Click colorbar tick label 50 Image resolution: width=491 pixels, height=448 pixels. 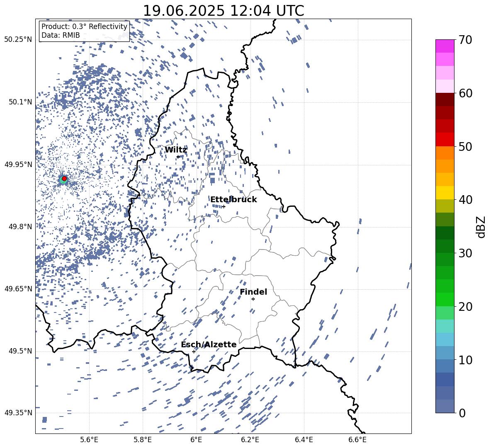click(x=465, y=147)
